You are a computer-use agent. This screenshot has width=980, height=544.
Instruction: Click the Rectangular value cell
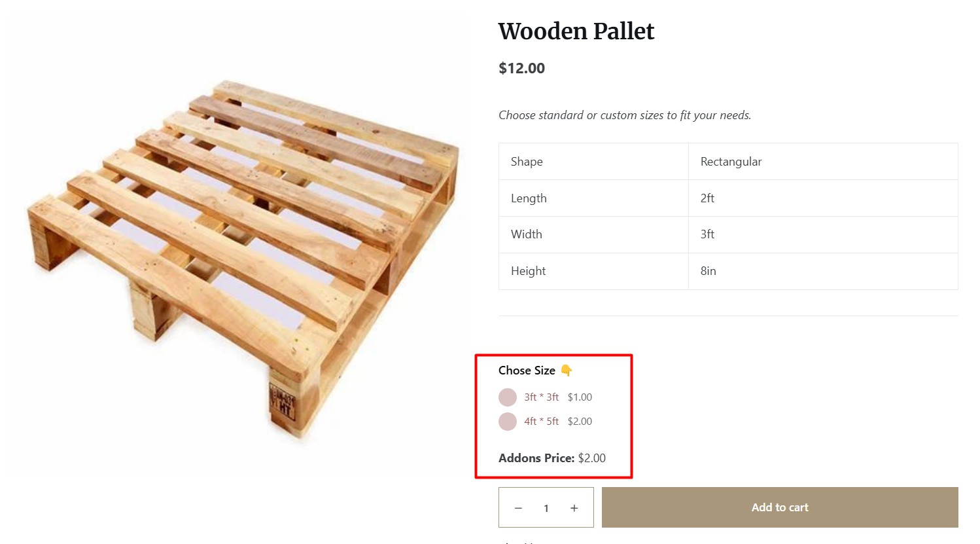point(731,162)
